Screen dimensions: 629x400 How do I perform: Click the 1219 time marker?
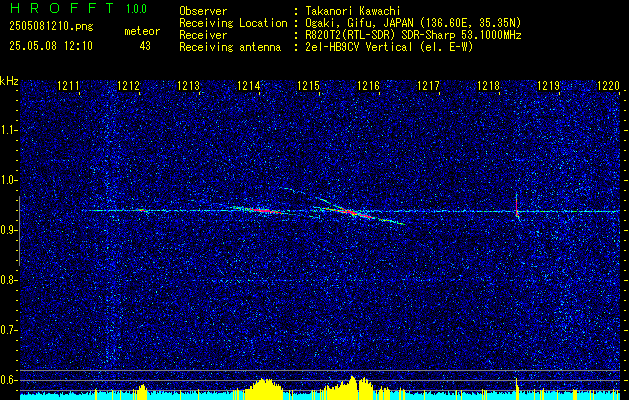pyautogui.click(x=548, y=85)
